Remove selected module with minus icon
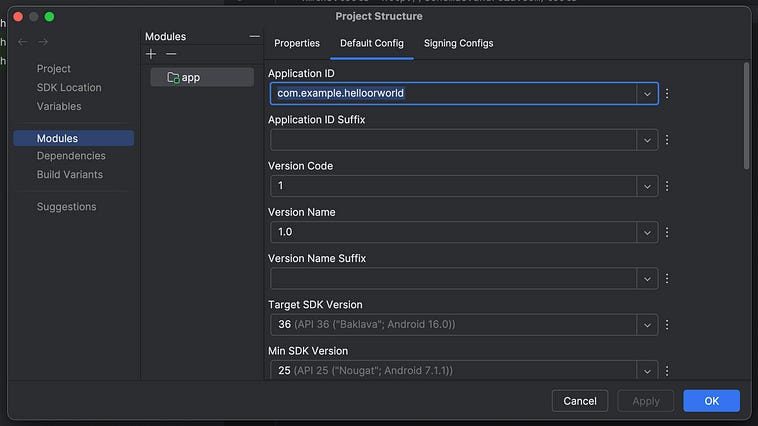The image size is (758, 426). pos(171,54)
